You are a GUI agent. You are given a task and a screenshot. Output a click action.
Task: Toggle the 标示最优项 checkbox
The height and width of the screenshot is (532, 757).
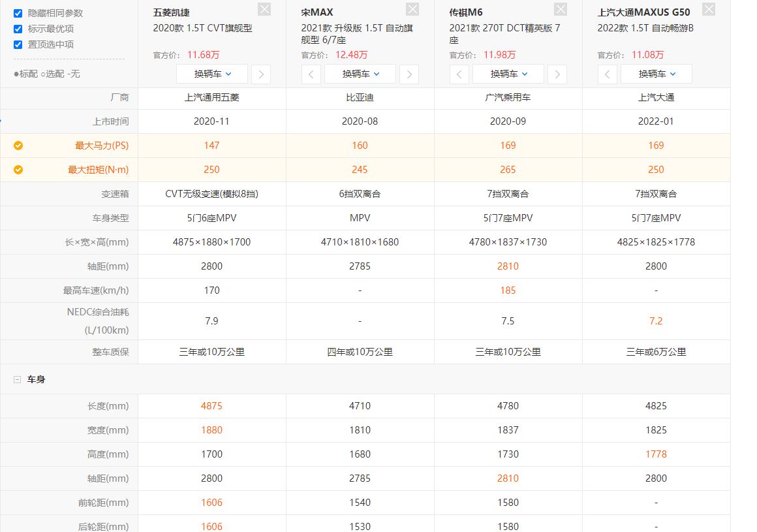click(18, 29)
